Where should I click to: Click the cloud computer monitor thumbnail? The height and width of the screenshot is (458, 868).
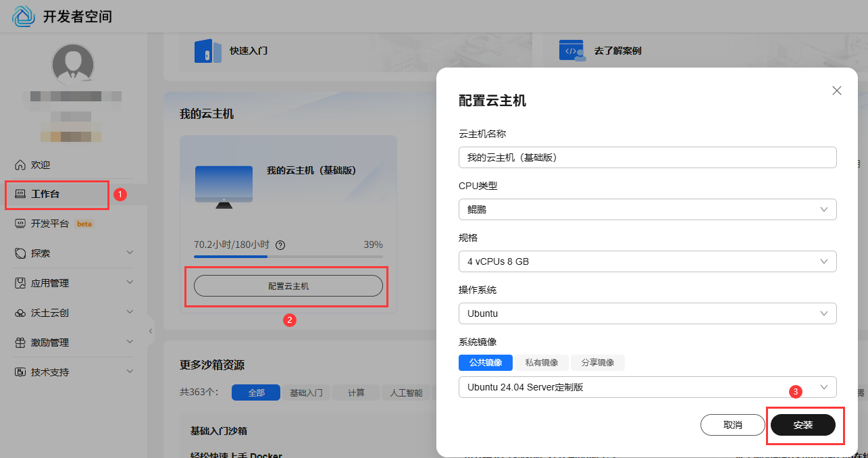(x=224, y=185)
